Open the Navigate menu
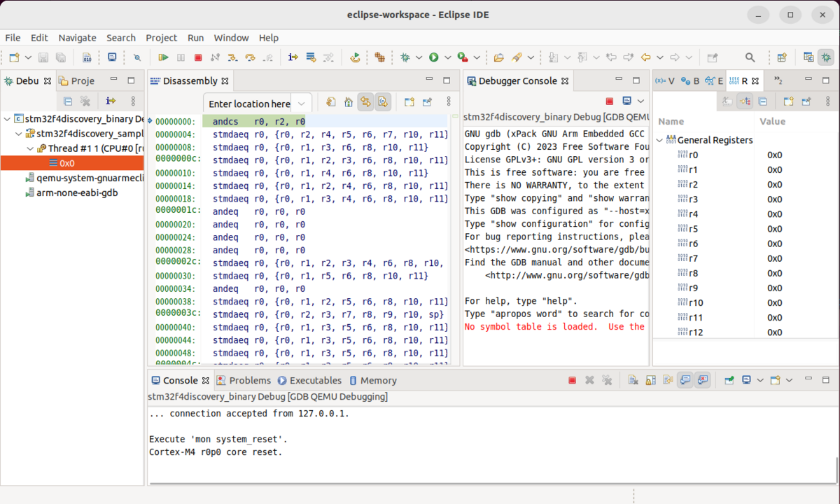Viewport: 840px width, 504px height. click(x=77, y=38)
